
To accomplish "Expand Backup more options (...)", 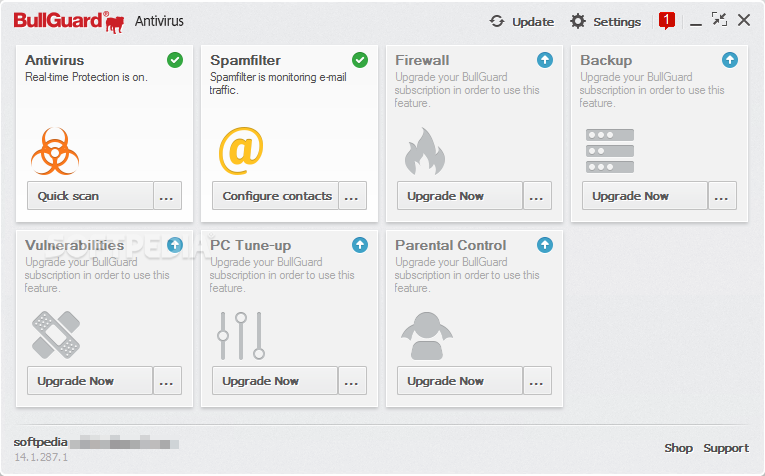I will [722, 196].
